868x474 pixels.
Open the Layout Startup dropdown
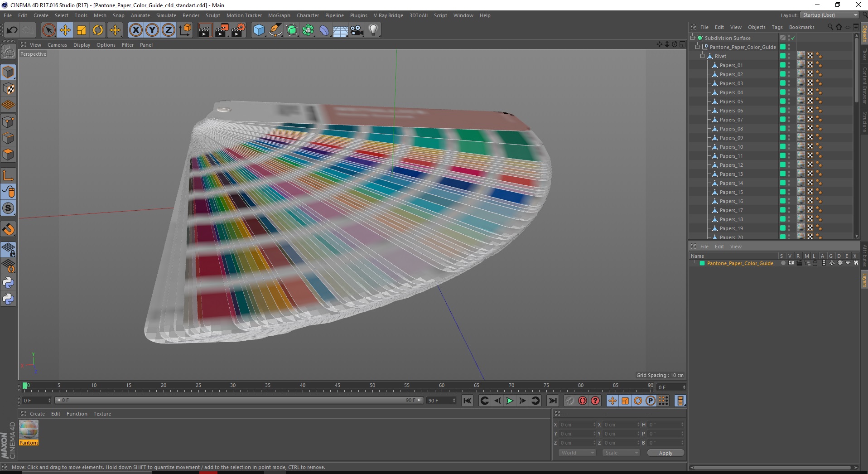pyautogui.click(x=829, y=15)
